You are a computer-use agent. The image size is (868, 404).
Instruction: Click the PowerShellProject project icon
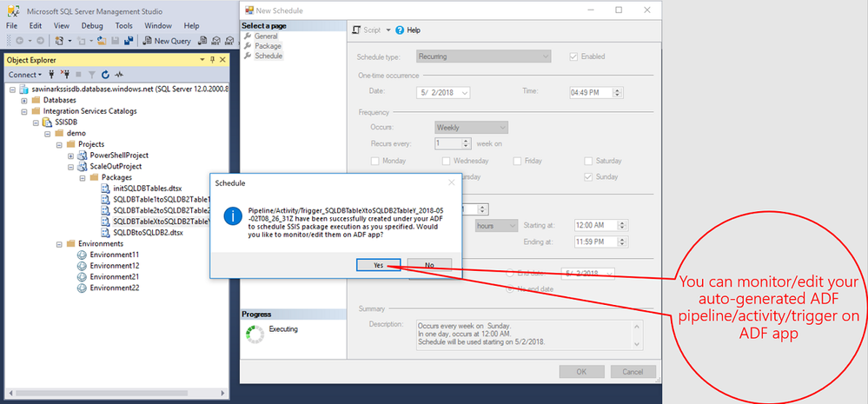82,156
